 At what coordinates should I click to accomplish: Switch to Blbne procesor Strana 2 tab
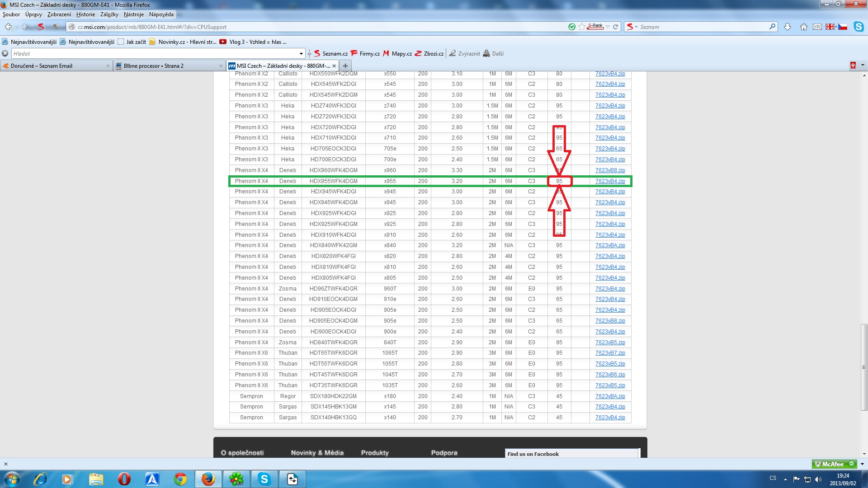tap(169, 66)
